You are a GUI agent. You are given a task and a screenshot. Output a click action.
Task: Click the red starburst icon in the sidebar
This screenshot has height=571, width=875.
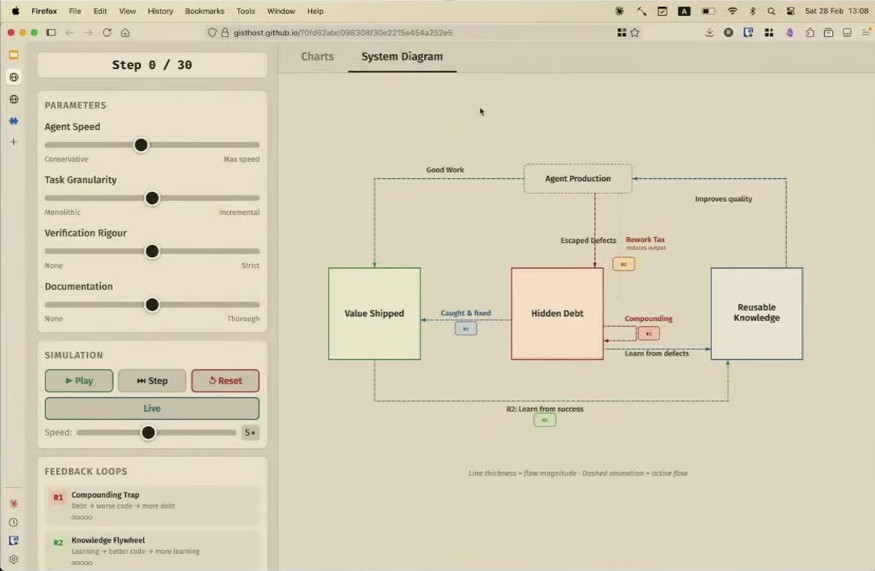[x=14, y=503]
